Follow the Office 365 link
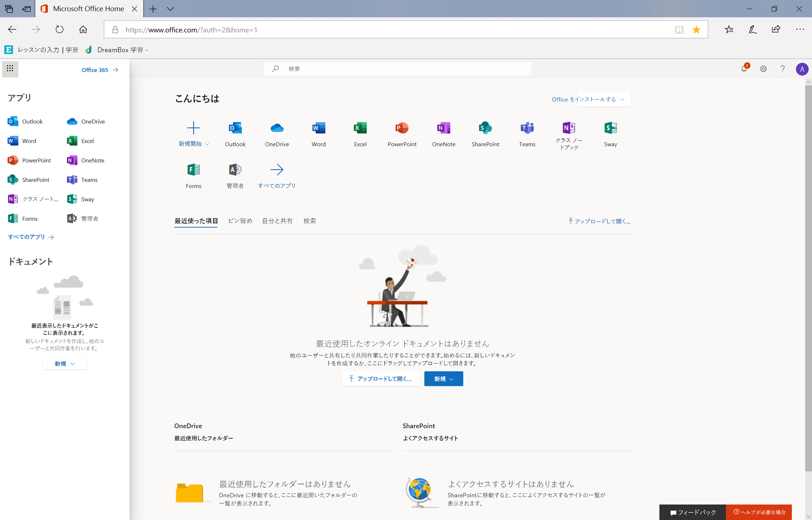This screenshot has height=520, width=812. click(100, 70)
